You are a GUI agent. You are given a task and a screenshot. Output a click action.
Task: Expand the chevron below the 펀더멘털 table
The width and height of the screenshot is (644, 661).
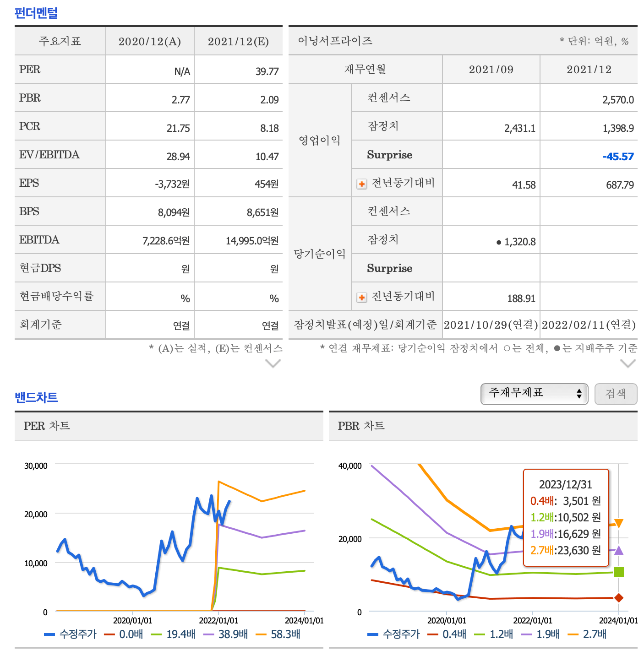273,364
